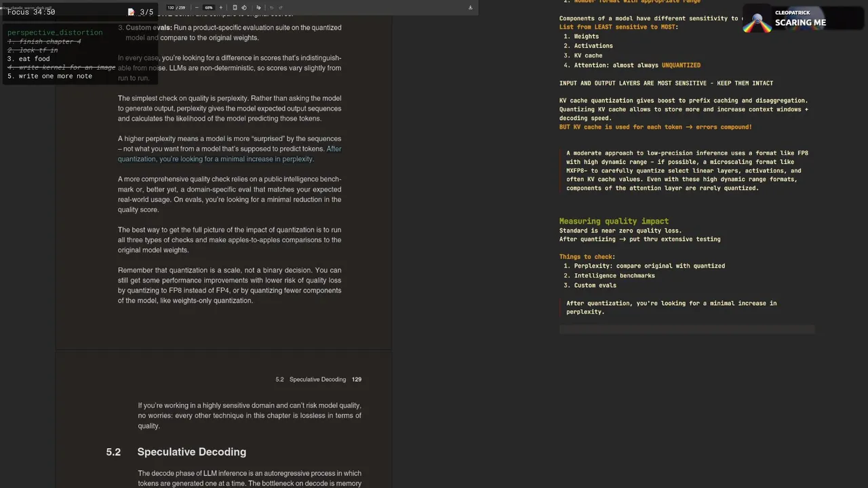The width and height of the screenshot is (868, 488).
Task: Click the PDF paragraph starting 'Remember that quantization is a scale'
Action: 230,285
